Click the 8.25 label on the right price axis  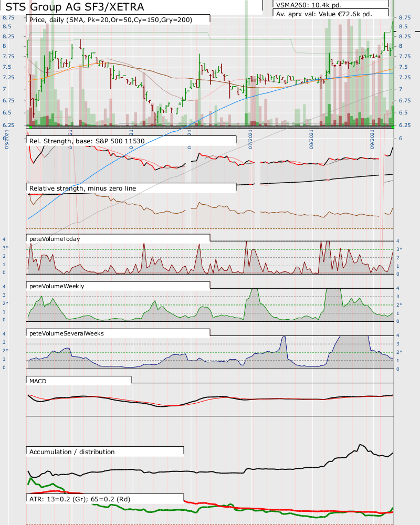pyautogui.click(x=405, y=36)
